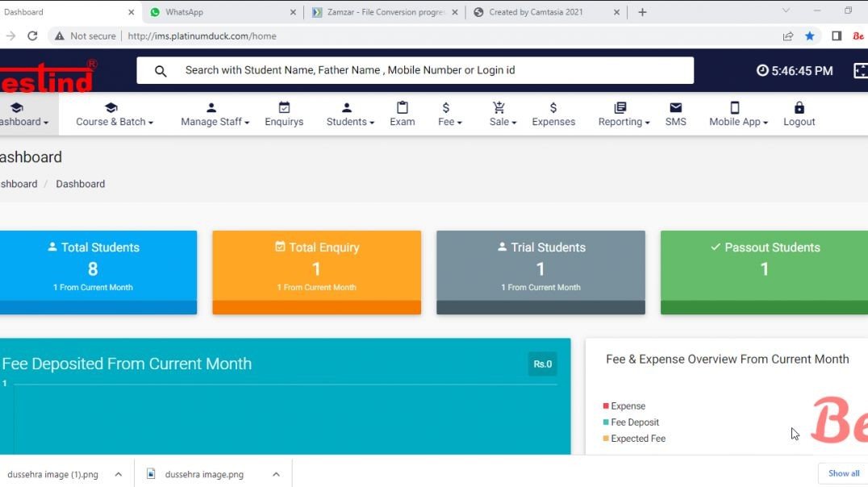The width and height of the screenshot is (868, 487).
Task: Select the clock icon next to 5:46:45 PM
Action: pos(763,70)
